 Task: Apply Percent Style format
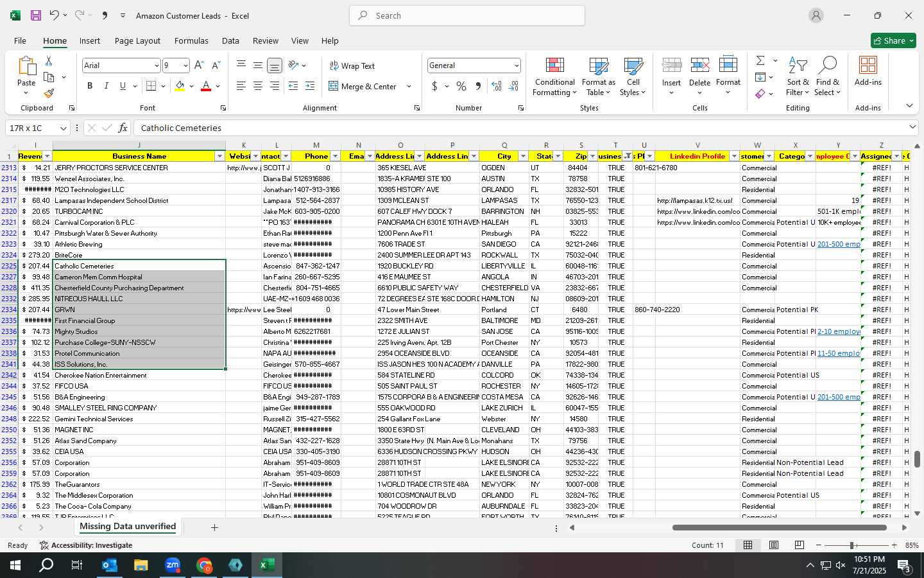point(461,86)
